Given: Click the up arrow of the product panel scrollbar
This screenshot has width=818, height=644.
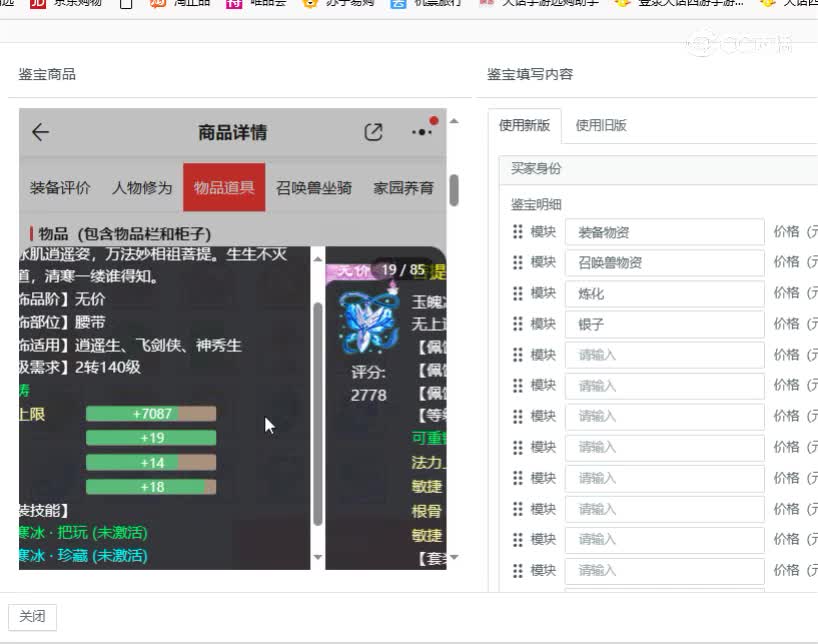Looking at the screenshot, I should 454,121.
